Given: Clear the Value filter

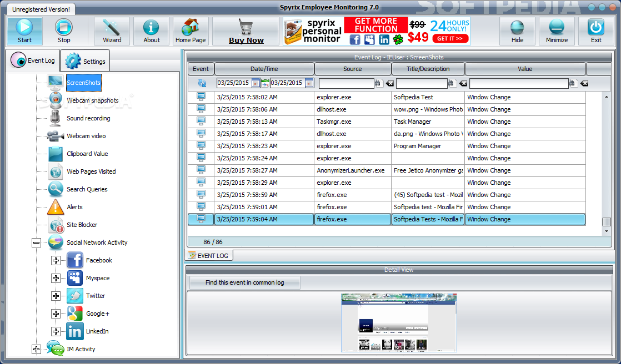Looking at the screenshot, I should tap(584, 83).
